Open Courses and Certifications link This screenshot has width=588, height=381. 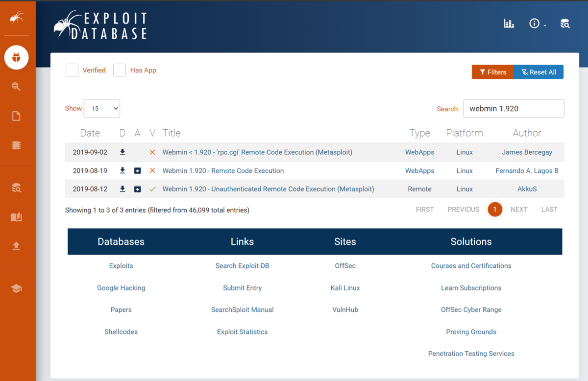471,266
